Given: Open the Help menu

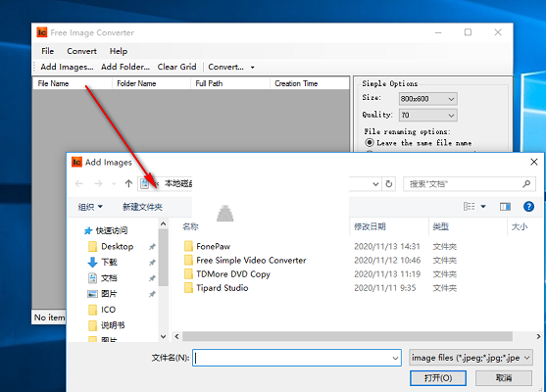Looking at the screenshot, I should [119, 51].
